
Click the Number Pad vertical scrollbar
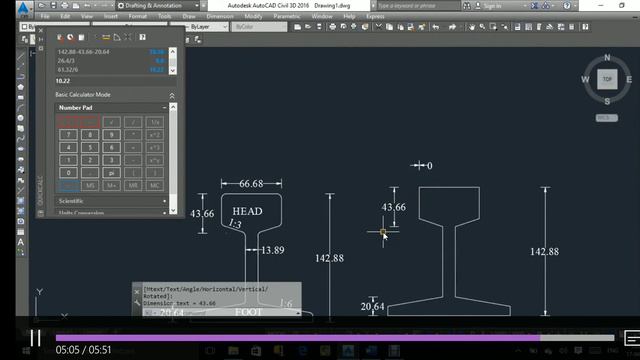pos(173,158)
